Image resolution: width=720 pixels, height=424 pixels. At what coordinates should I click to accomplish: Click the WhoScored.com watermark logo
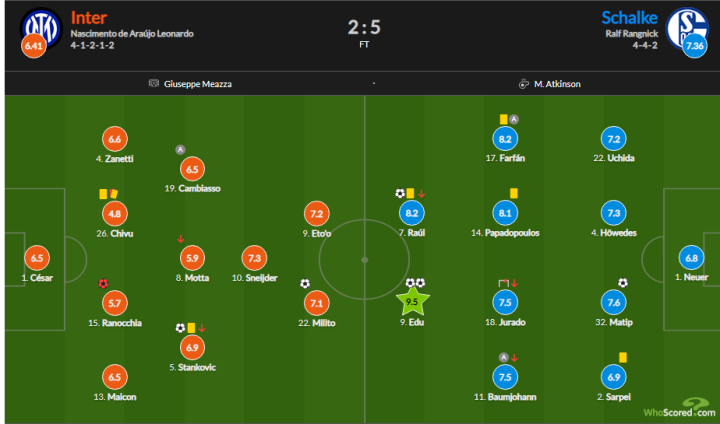pyautogui.click(x=678, y=409)
